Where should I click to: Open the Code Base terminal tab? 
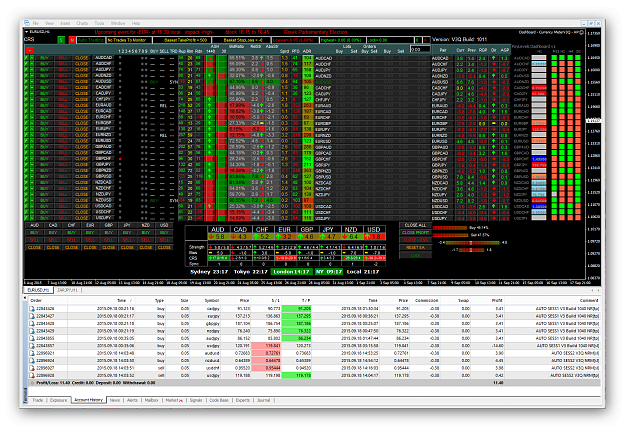tap(218, 400)
